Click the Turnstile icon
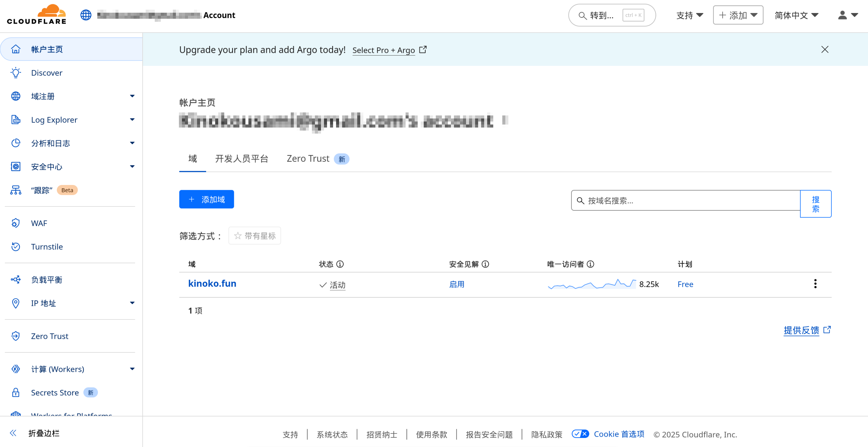Viewport: 868px width, 447px height. 15,247
